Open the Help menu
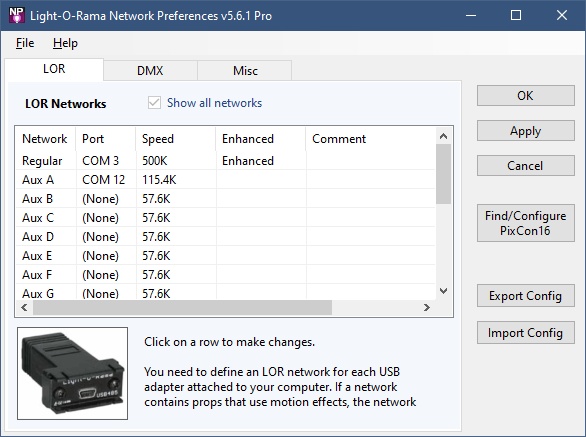Image resolution: width=586 pixels, height=437 pixels. pos(65,43)
